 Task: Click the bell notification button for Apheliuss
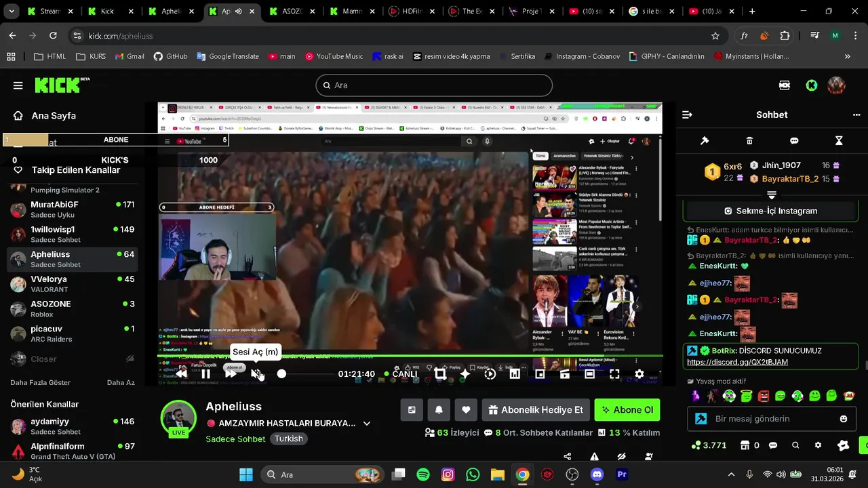(439, 409)
